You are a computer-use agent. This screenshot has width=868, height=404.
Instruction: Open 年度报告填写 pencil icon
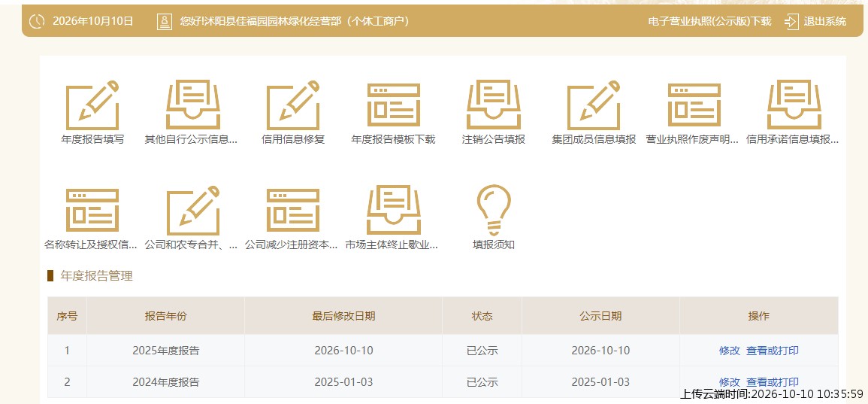[92, 105]
